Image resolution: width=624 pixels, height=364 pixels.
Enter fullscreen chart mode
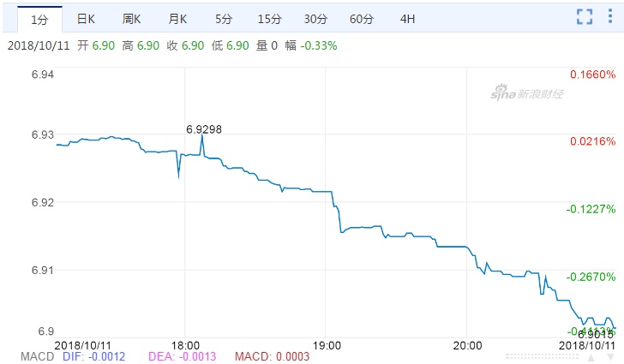[585, 17]
